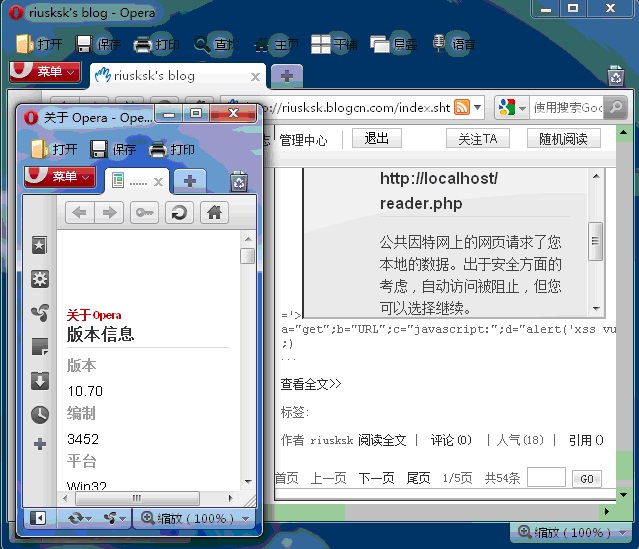The image size is (639, 549).
Task: Click the GO pagination button
Action: (x=586, y=478)
